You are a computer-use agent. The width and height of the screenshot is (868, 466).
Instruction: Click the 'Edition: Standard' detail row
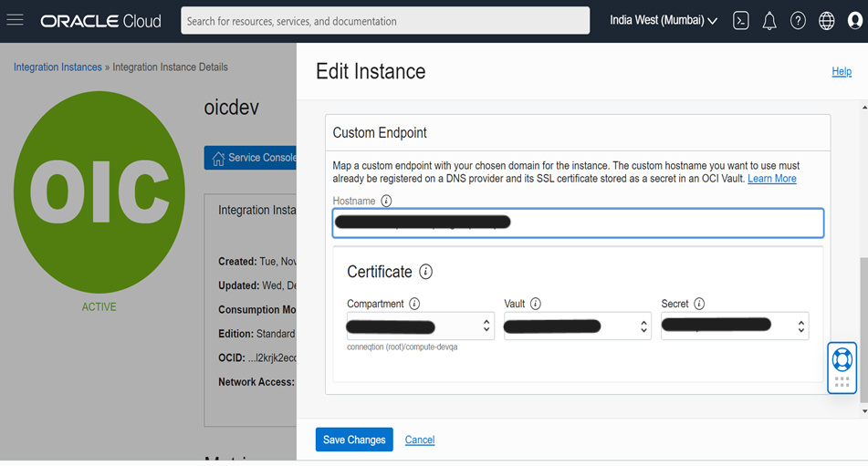tap(256, 334)
